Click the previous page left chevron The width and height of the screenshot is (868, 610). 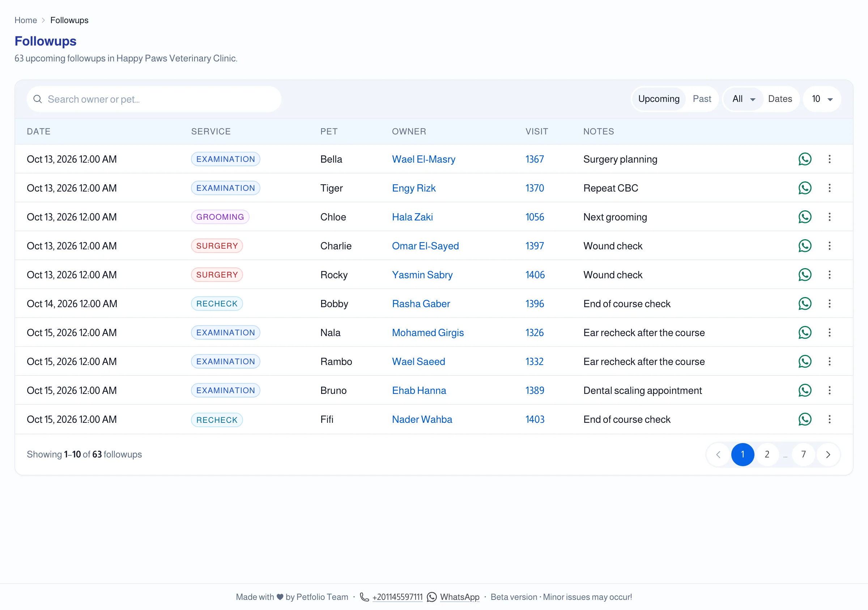718,454
